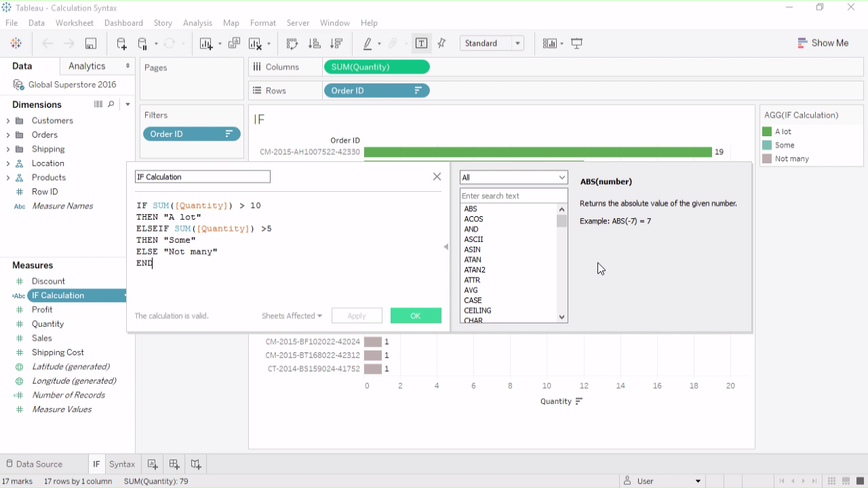The height and width of the screenshot is (488, 868).
Task: Click the green 'A lot' legend swatch
Action: 767,131
